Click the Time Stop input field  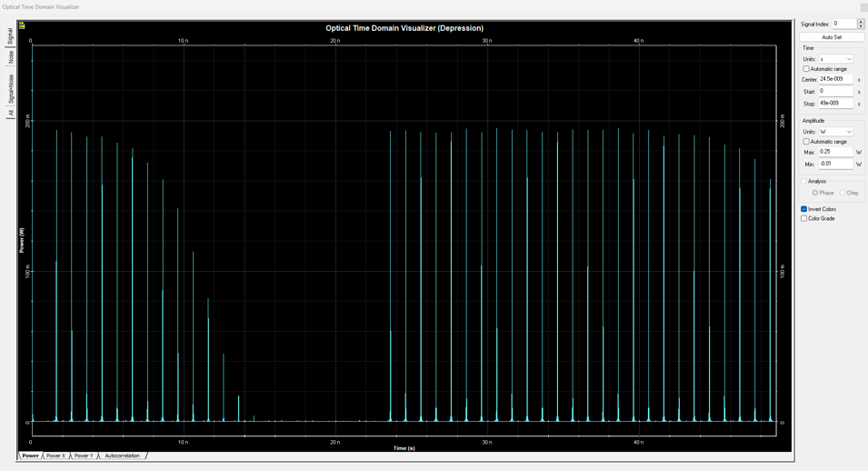tap(835, 104)
